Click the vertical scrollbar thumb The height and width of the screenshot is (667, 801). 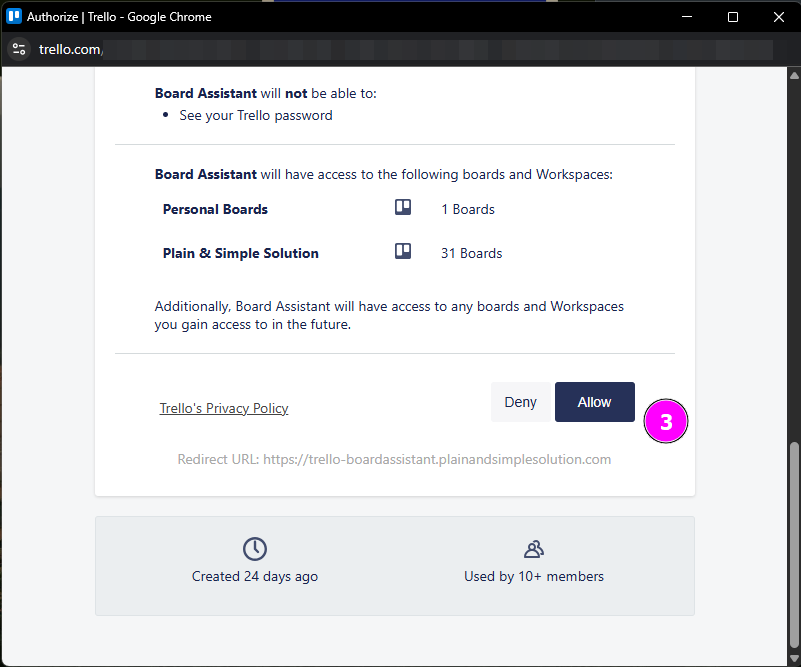(794, 545)
